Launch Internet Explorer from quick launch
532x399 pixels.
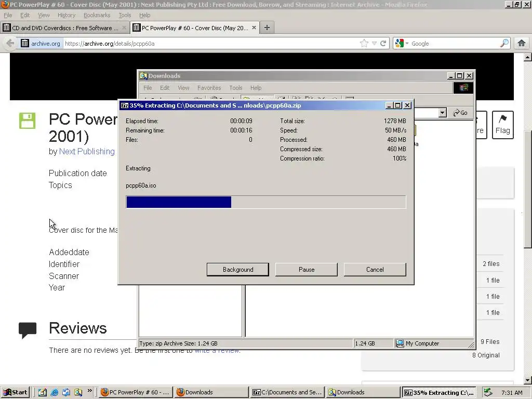tap(54, 392)
